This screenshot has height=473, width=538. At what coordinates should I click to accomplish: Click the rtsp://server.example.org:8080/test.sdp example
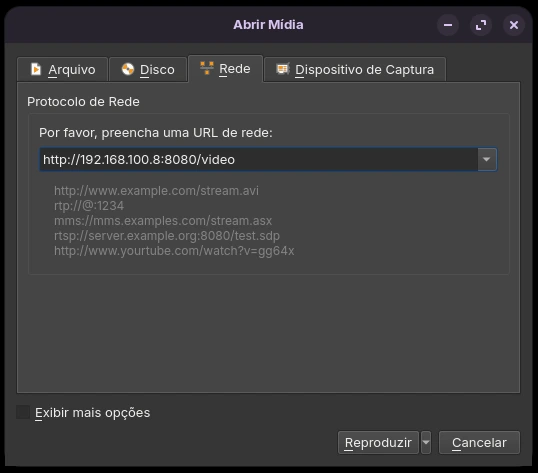[167, 236]
